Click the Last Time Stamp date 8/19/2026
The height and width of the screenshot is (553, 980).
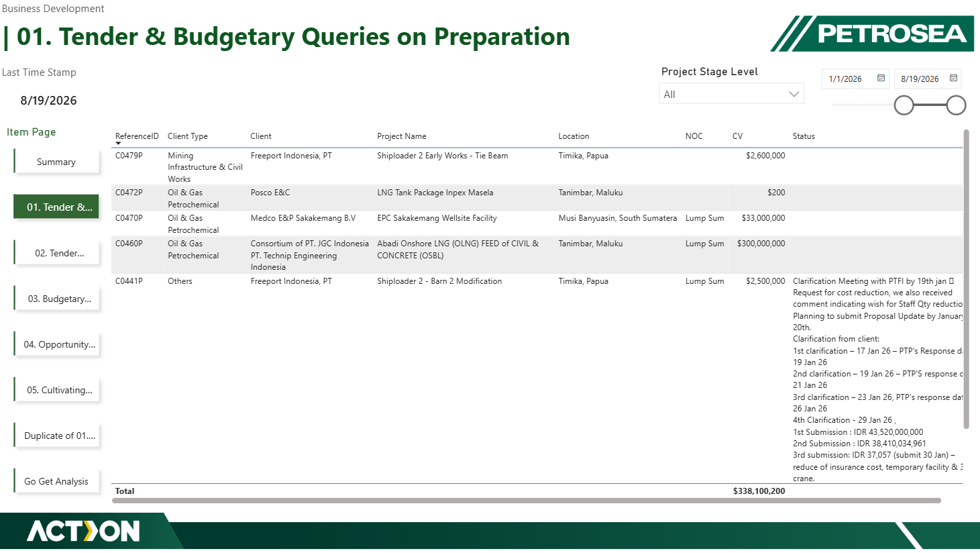[48, 100]
